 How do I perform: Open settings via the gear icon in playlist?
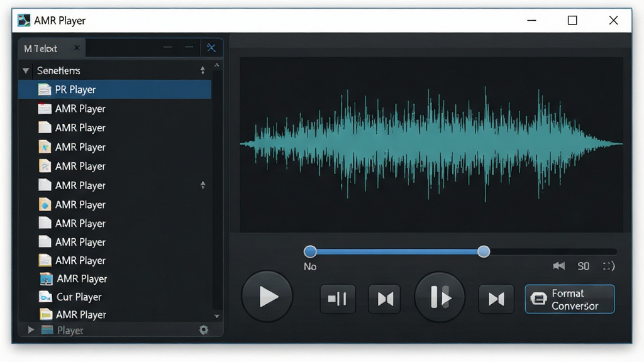point(203,329)
